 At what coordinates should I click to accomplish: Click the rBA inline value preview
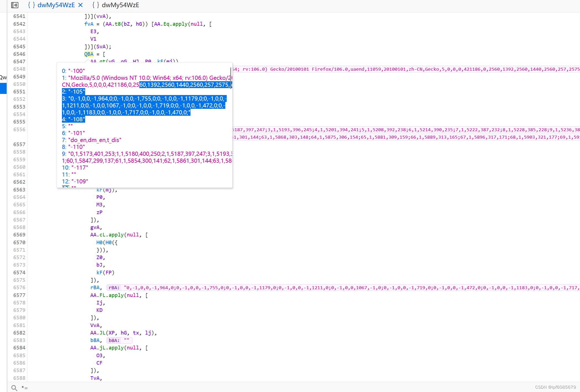[x=343, y=288]
